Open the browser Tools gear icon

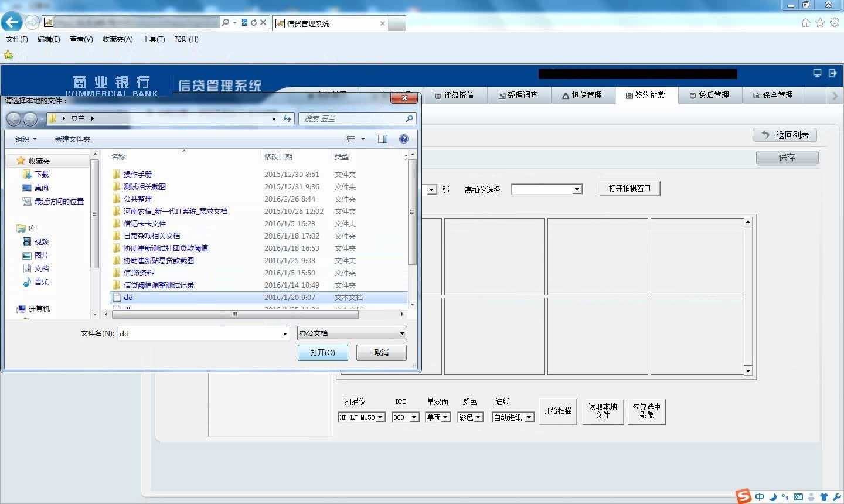coord(834,23)
